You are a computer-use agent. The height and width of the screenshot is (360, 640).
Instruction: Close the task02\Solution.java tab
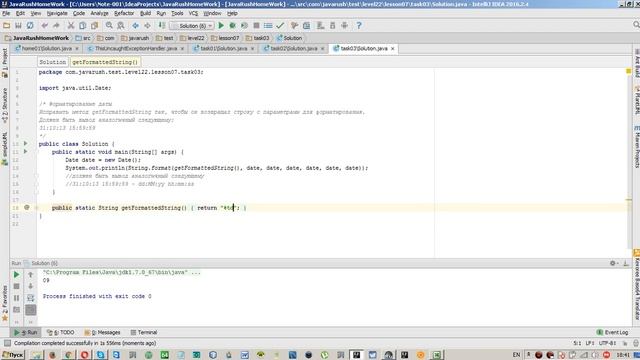click(322, 49)
